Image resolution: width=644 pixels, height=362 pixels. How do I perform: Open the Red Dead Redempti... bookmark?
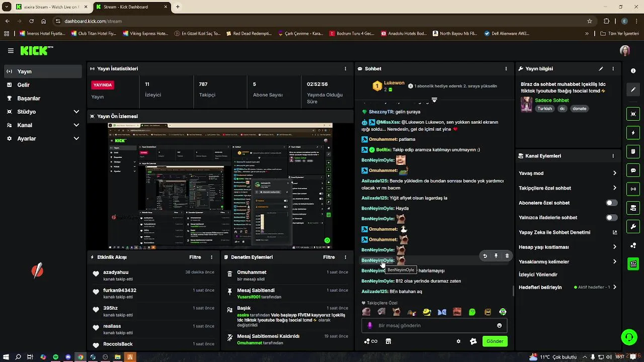pyautogui.click(x=249, y=34)
